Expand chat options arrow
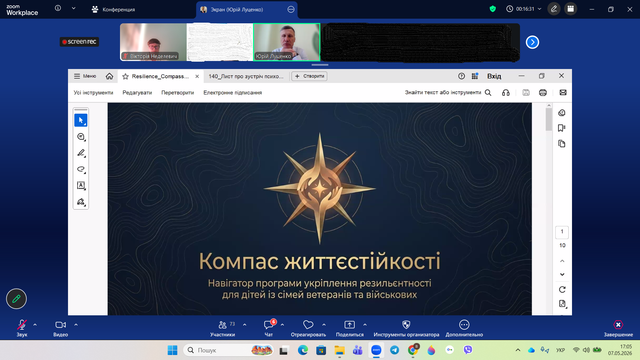Viewport: 640px width, 360px height. pyautogui.click(x=282, y=325)
